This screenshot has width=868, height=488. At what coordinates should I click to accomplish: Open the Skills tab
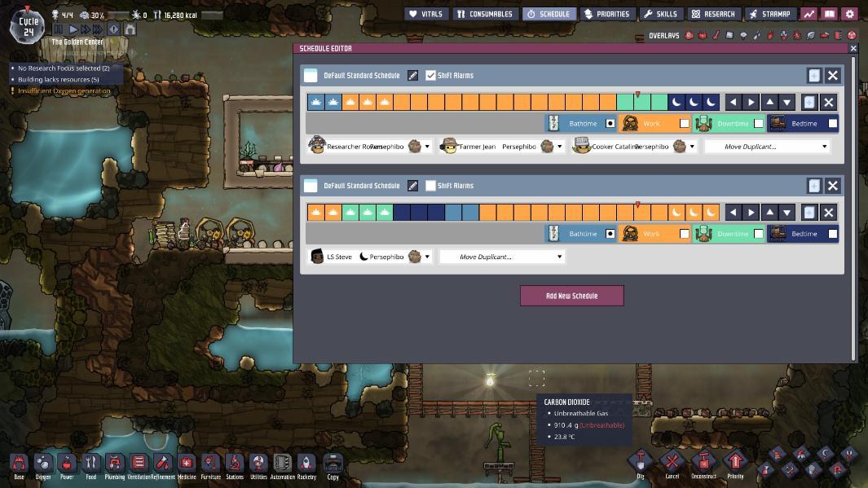click(x=661, y=14)
